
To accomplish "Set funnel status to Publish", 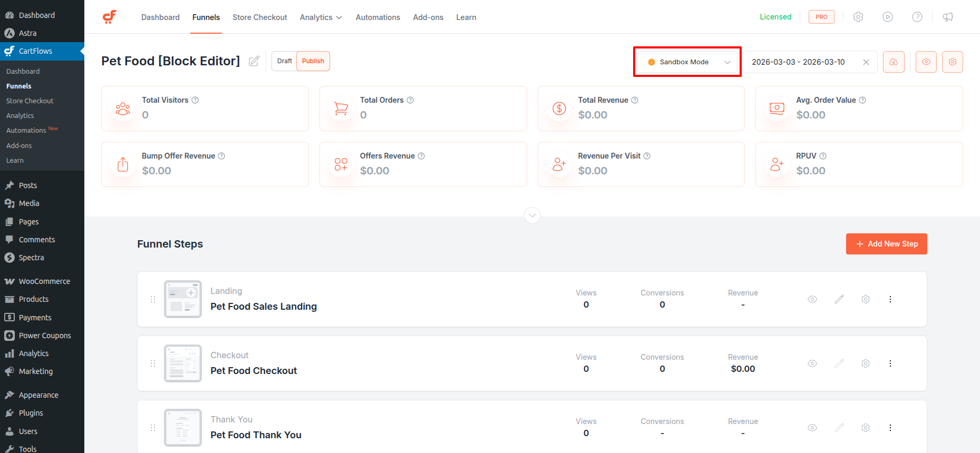I will click(313, 61).
